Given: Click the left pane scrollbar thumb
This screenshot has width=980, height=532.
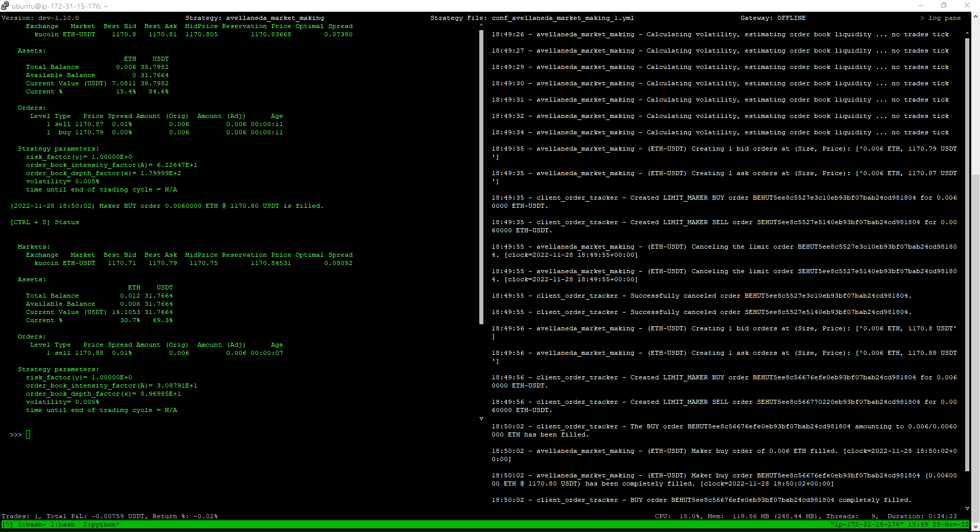Looking at the screenshot, I should 481,177.
